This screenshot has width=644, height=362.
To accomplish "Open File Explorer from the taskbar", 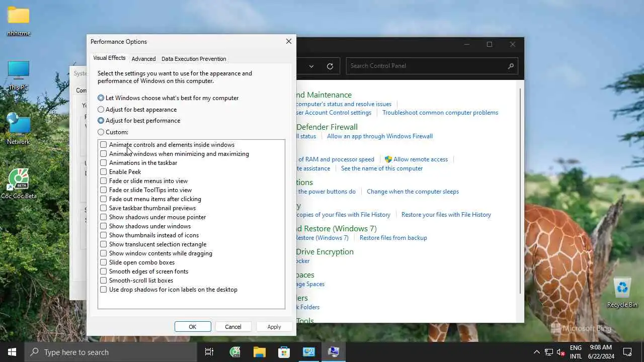I will 259,352.
